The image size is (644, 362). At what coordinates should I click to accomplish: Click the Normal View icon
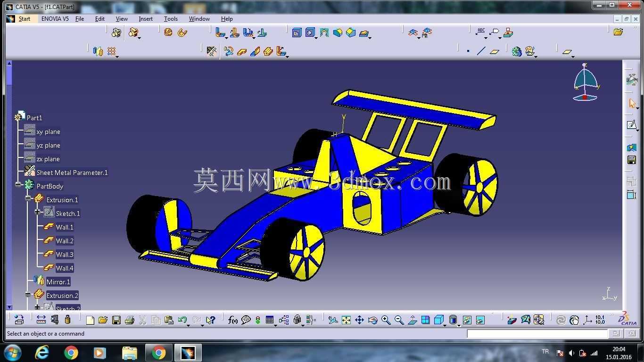pos(412,320)
